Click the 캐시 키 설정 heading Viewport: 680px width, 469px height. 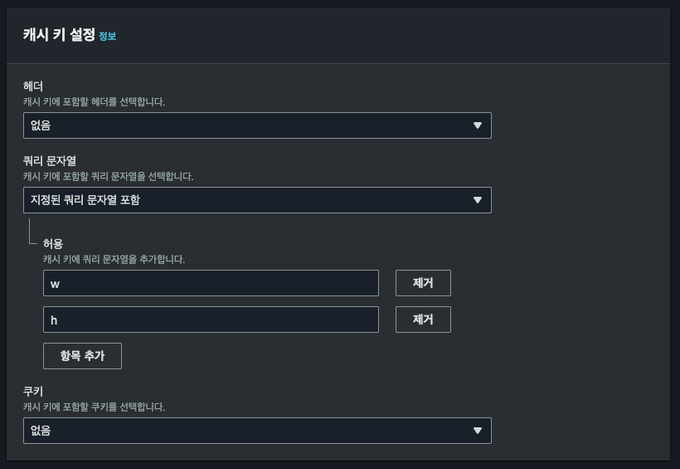click(59, 34)
